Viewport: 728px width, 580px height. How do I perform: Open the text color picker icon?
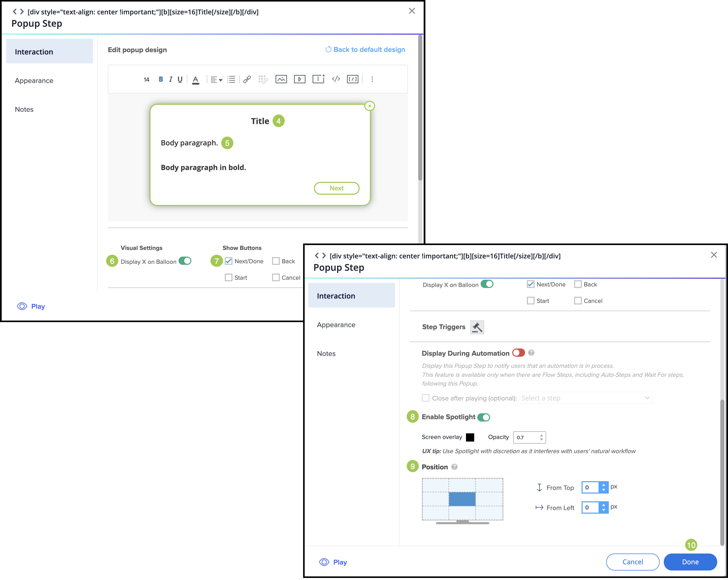195,80
